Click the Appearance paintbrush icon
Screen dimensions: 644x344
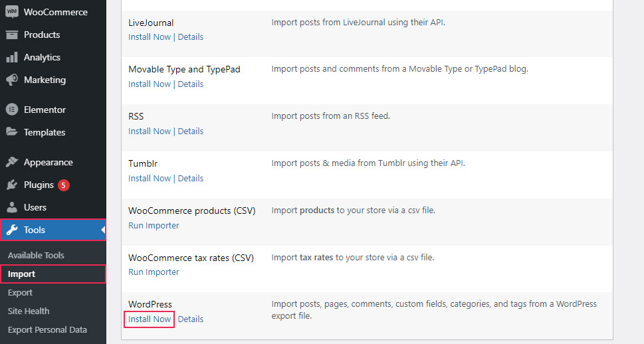12,162
